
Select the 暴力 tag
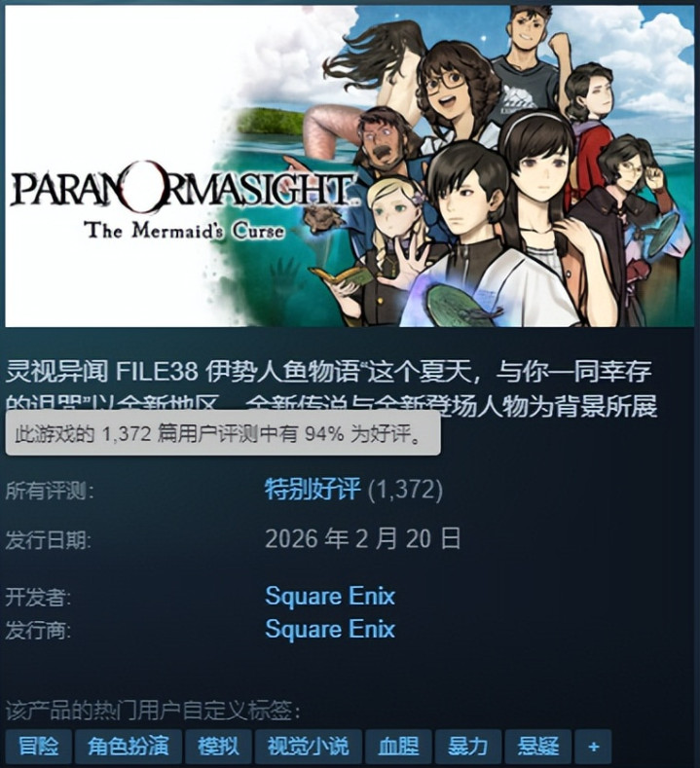pyautogui.click(x=468, y=747)
